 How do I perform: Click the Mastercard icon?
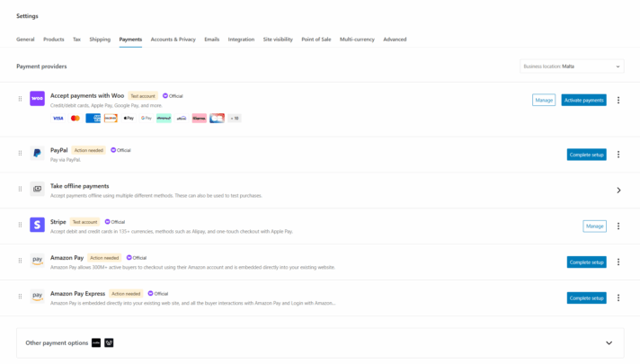tap(76, 119)
